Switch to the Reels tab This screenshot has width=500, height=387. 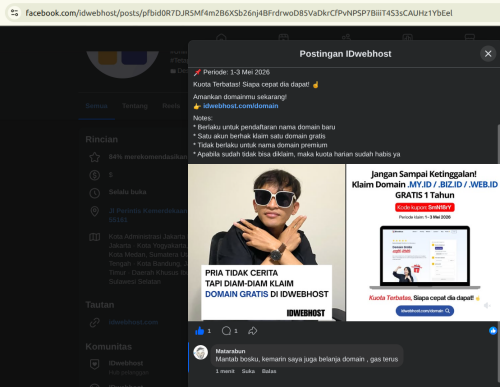171,106
